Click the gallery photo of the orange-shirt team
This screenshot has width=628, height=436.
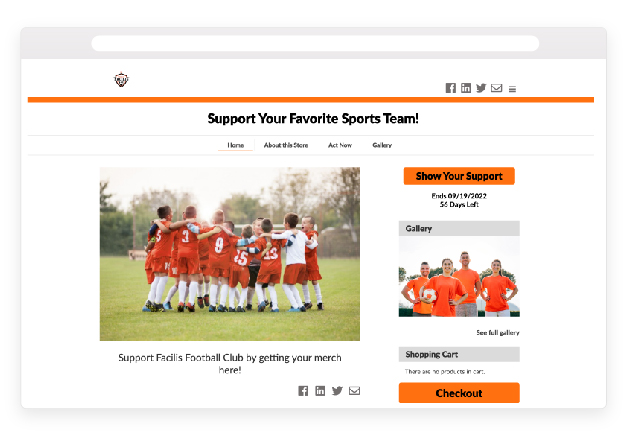pyautogui.click(x=459, y=276)
